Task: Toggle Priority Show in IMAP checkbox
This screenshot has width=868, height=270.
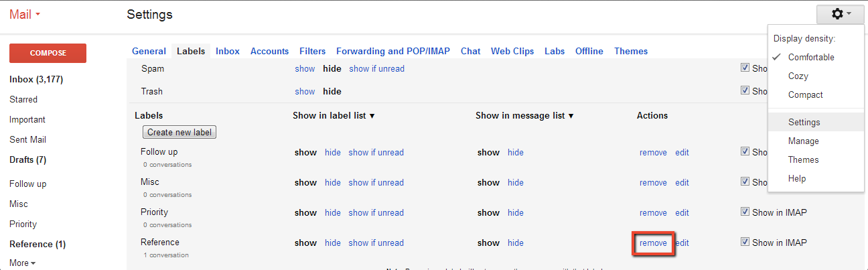Action: pyautogui.click(x=745, y=212)
